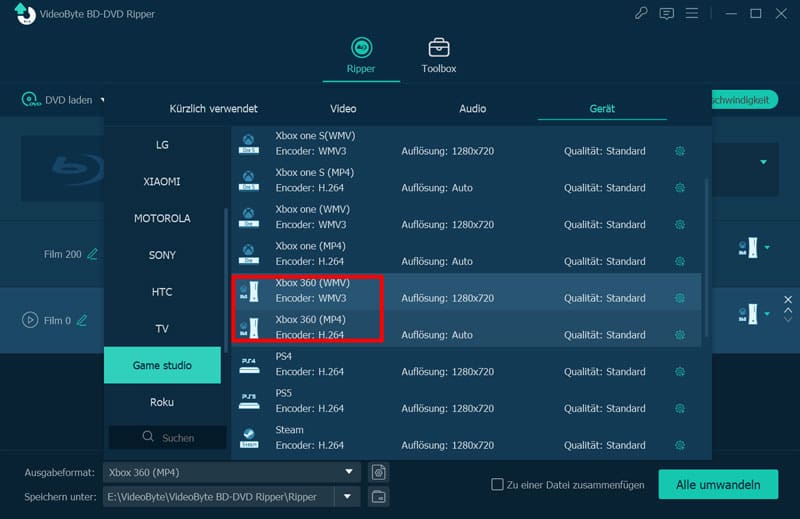Select MOTOROLA device category
The image size is (800, 519).
coord(162,218)
